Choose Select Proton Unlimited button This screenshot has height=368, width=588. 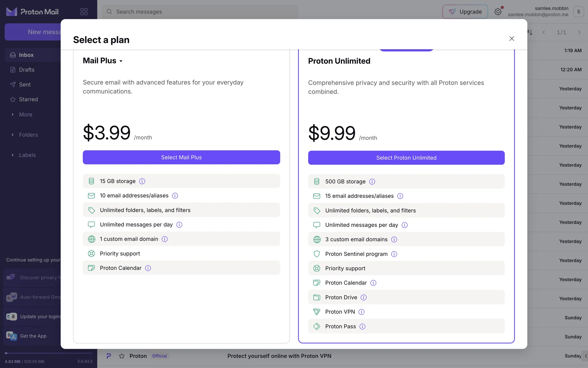(406, 158)
